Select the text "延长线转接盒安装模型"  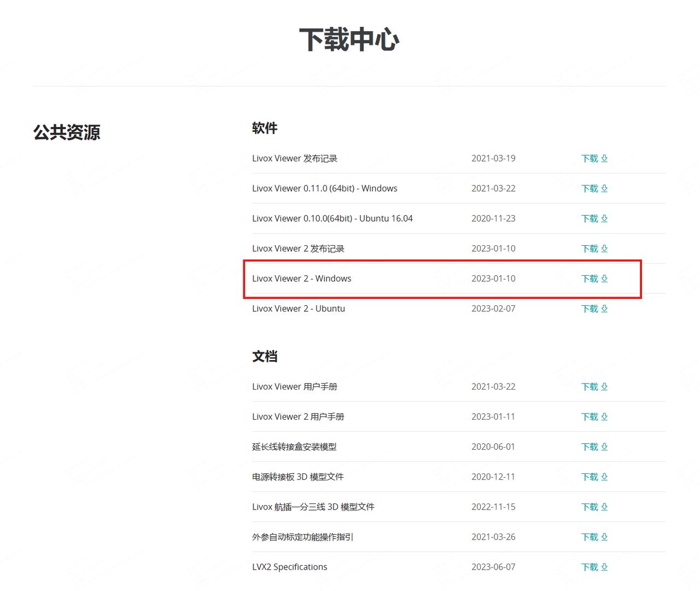pos(294,447)
